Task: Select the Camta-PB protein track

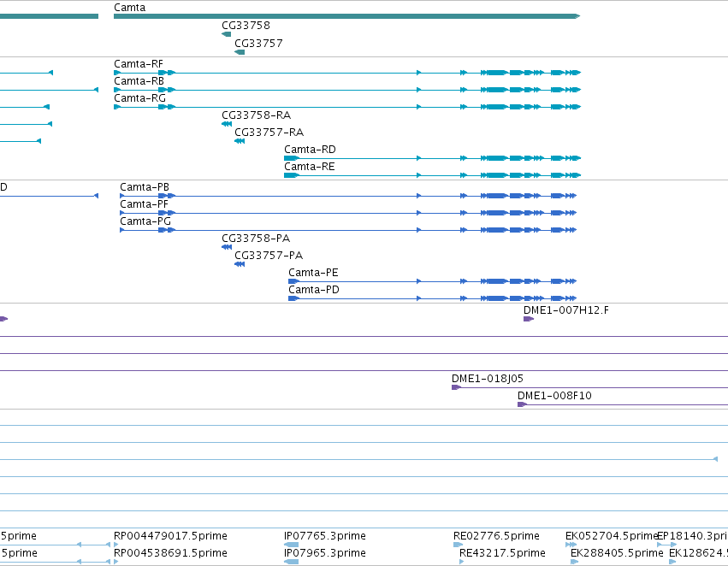Action: (348, 196)
